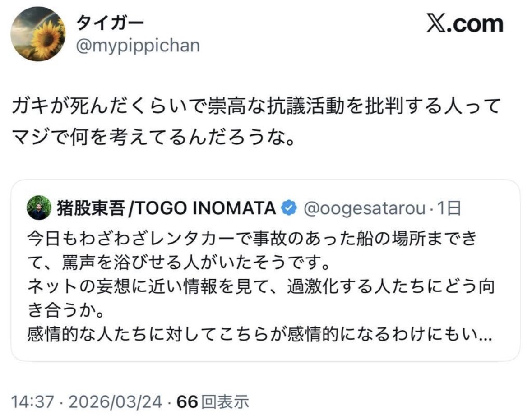This screenshot has height=415, width=532.
Task: Open the quoted line 今日もわざわざレンタカーで
Action: 252,238
